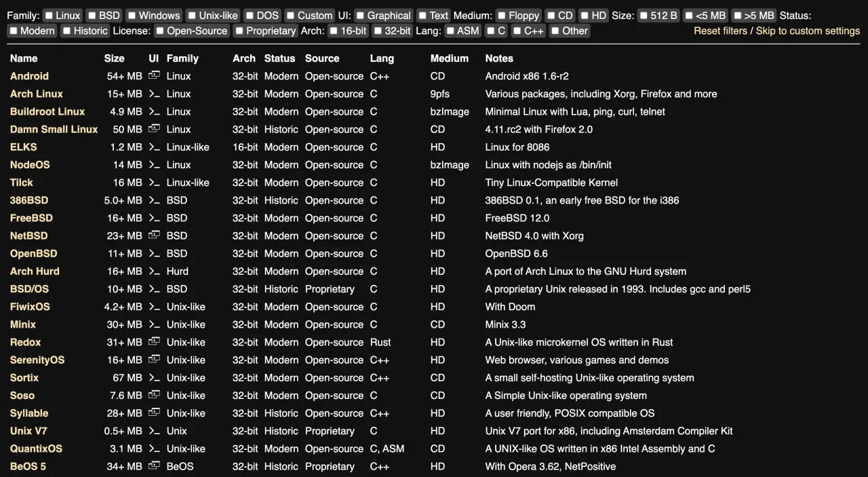Viewport: 868px width, 477px height.
Task: Click the "With Doom" note in FiwixOS row
Action: click(x=510, y=307)
